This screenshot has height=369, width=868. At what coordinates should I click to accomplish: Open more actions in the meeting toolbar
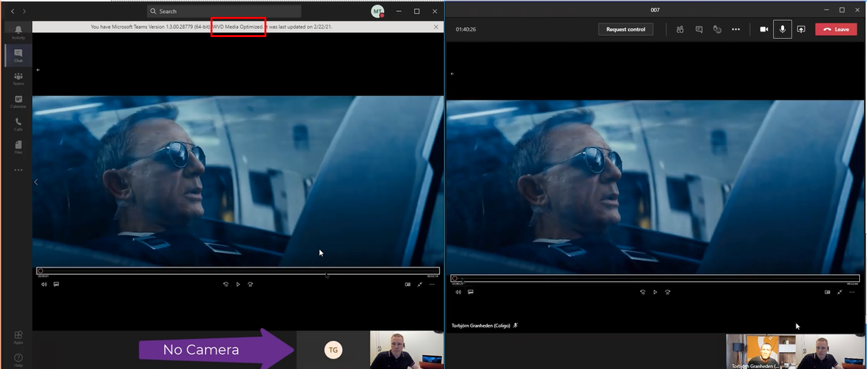[736, 29]
